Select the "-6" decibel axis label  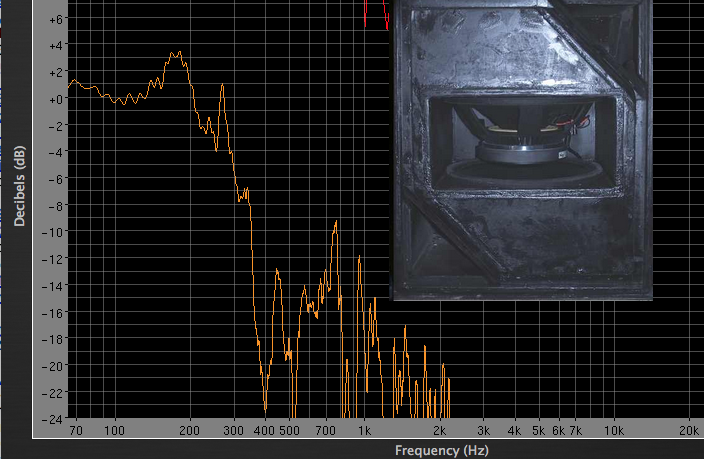pyautogui.click(x=56, y=180)
